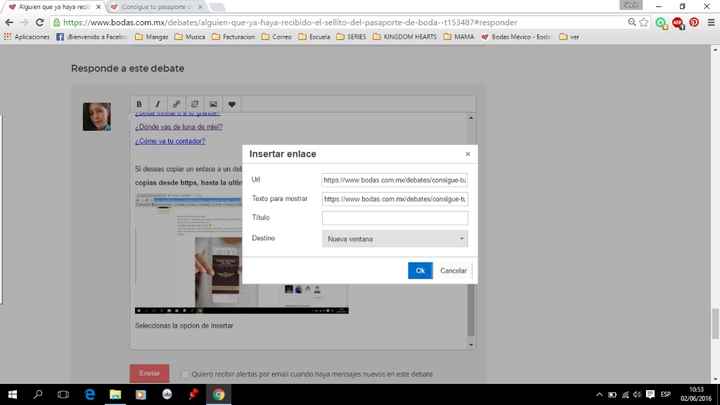
Task: Switch to the 'Alguien que ya haya' tab
Action: 53,7
